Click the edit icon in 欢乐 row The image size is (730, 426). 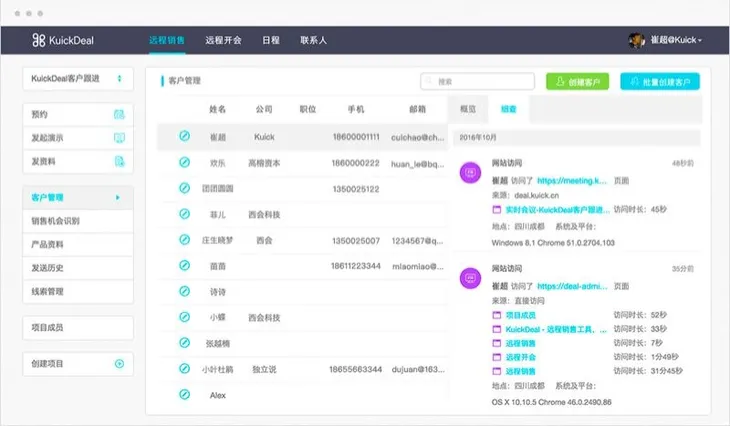click(184, 162)
